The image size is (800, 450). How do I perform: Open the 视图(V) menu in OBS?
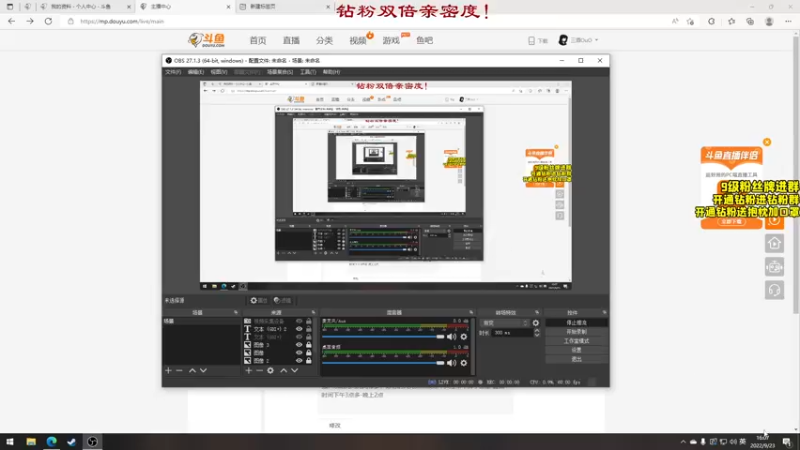coord(219,72)
